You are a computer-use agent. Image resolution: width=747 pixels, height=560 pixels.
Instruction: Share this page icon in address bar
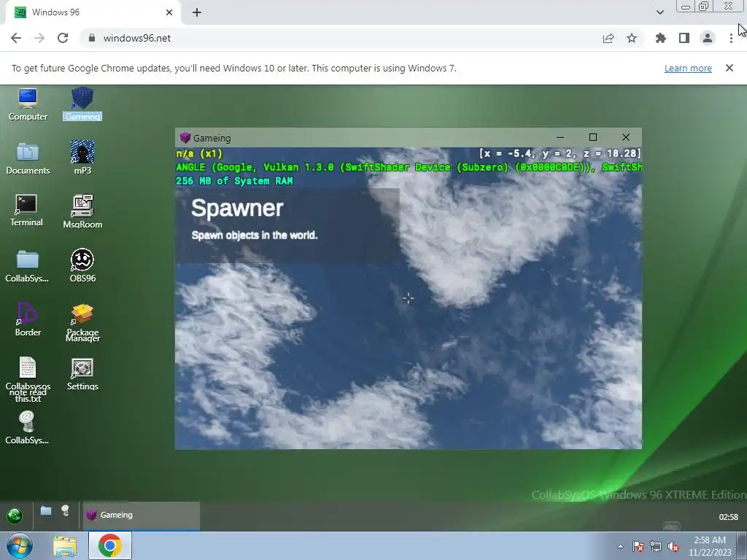[608, 39]
